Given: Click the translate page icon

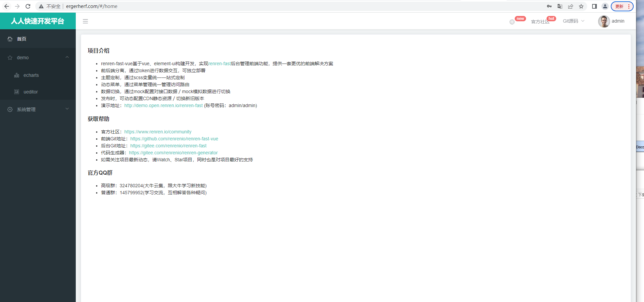Looking at the screenshot, I should tap(560, 6).
